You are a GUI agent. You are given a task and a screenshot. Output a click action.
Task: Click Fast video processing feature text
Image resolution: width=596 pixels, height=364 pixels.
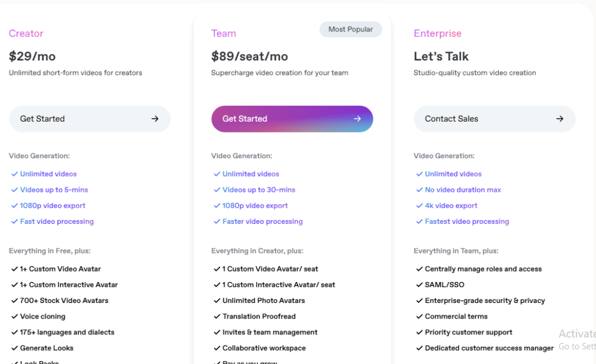pos(57,222)
